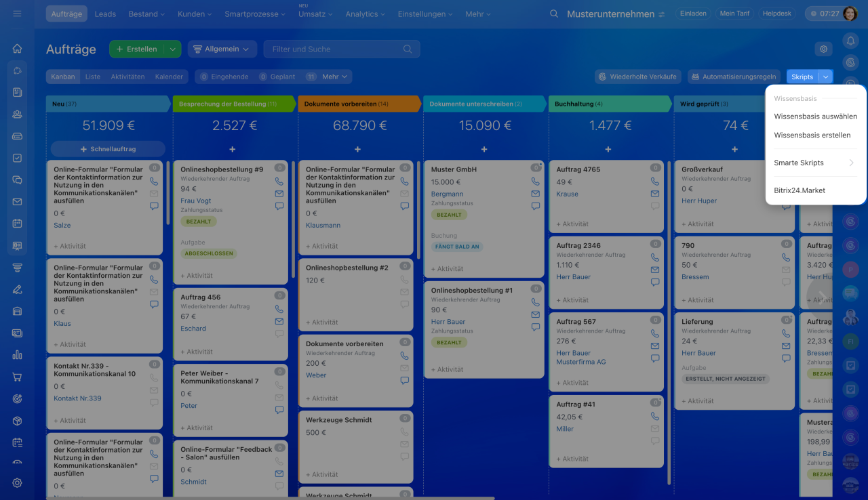The width and height of the screenshot is (868, 500).
Task: Click chat icon on Muster GmbH card
Action: point(535,206)
